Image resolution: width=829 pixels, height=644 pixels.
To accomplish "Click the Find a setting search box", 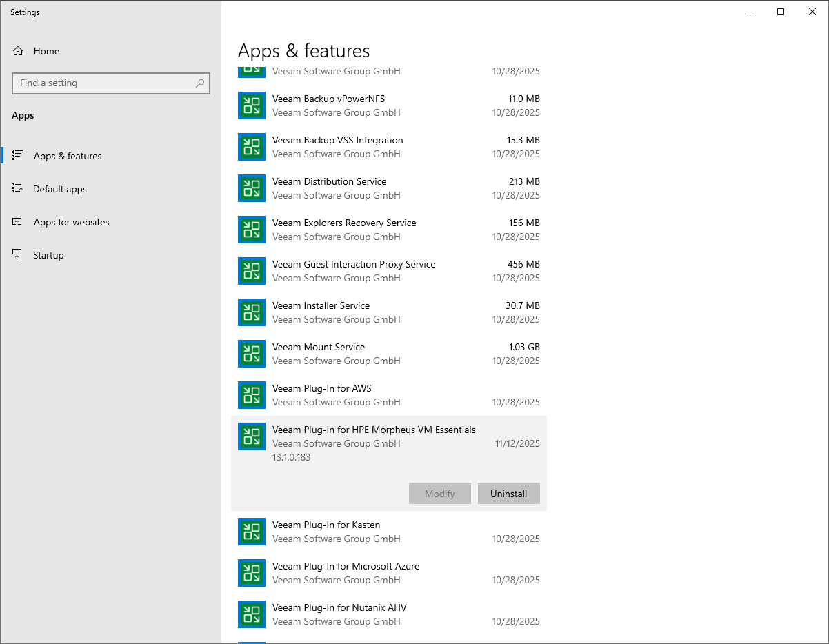I will tap(103, 83).
